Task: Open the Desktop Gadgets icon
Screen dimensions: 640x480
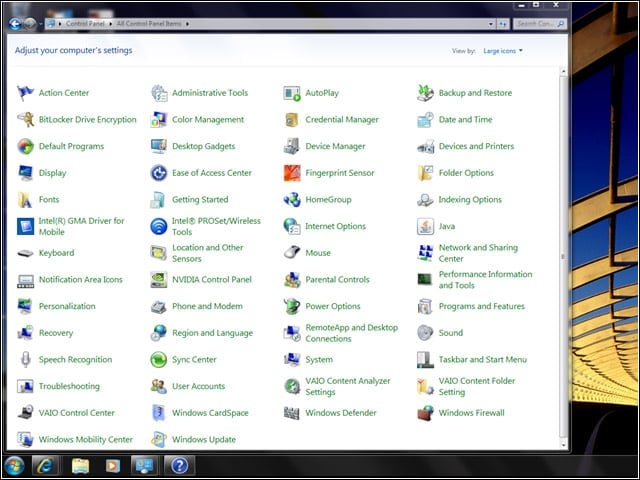Action: 159,146
